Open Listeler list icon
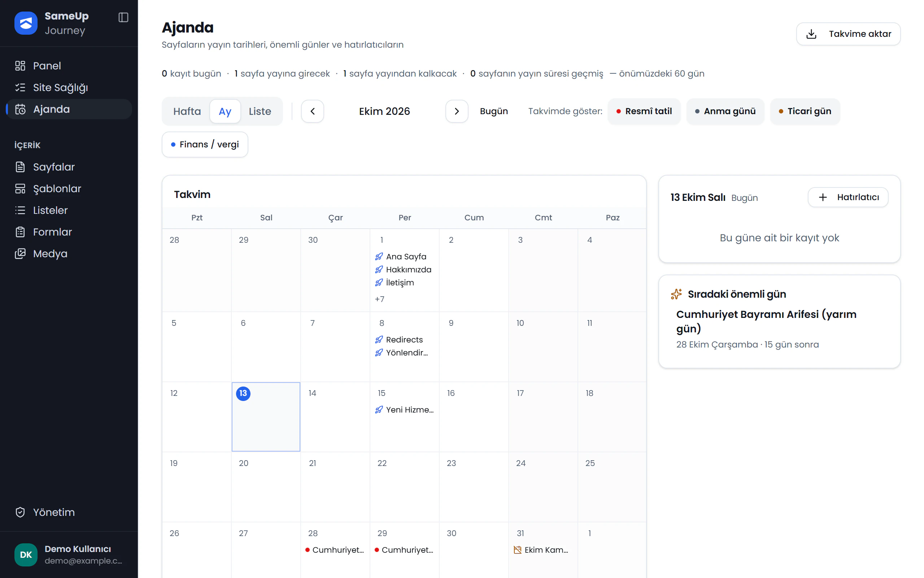 [20, 210]
